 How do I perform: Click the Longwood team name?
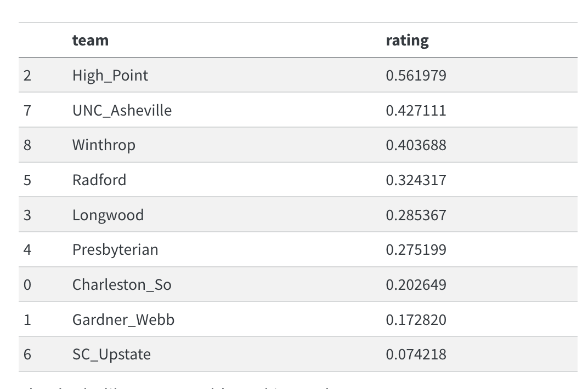pos(108,215)
